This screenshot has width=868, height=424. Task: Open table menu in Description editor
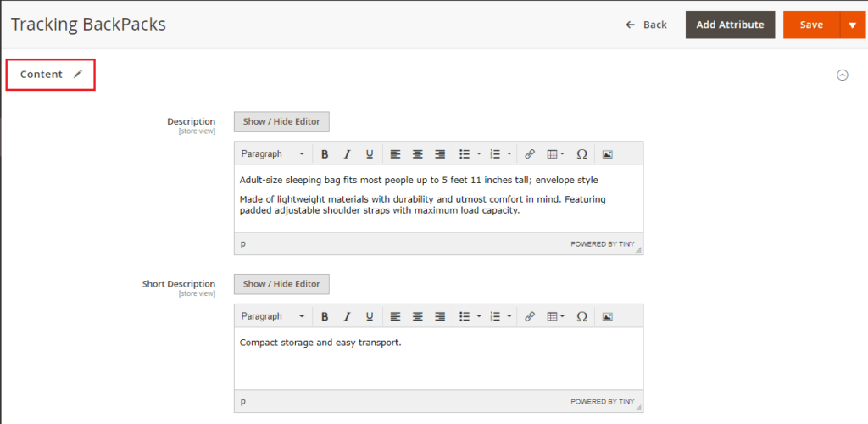point(555,154)
